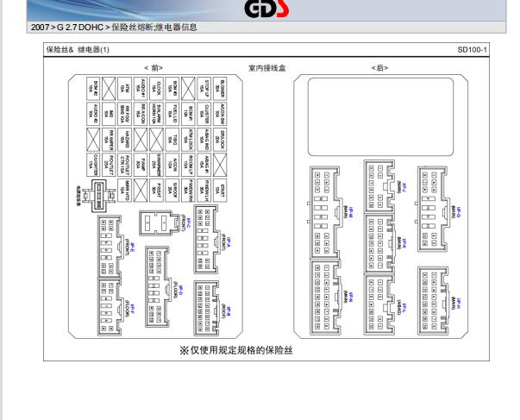This screenshot has height=420, width=520.
Task: Select the START 10A fuse cell
Action: 220,190
